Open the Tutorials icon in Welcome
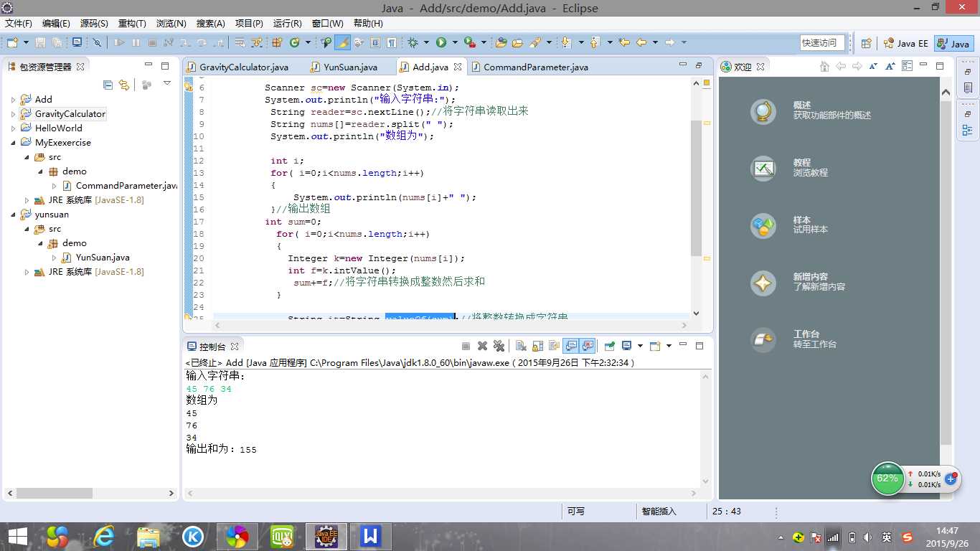Image resolution: width=980 pixels, height=551 pixels. (763, 169)
